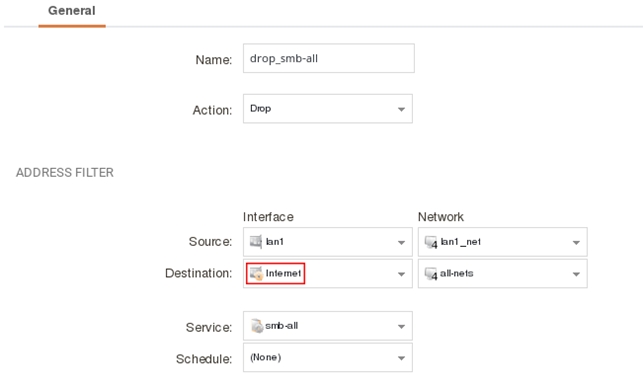
Task: Open the Destination Network all-nets dropdown arrow
Action: [x=576, y=274]
